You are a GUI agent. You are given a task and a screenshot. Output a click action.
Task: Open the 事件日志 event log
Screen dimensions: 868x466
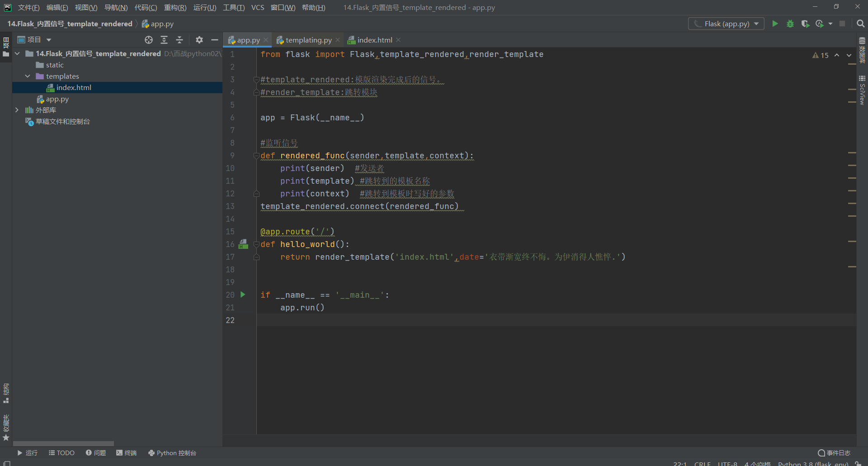[x=834, y=453]
